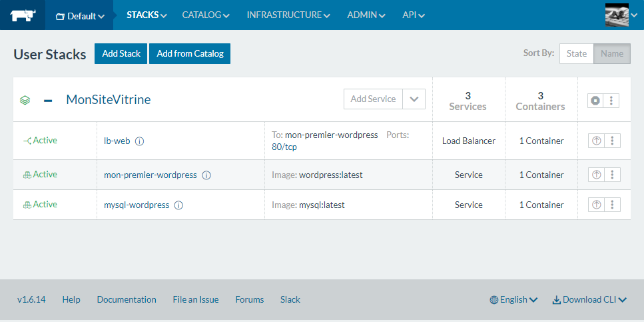Click the Add Stack button
Screen dimensions: 644x322
pyautogui.click(x=121, y=53)
